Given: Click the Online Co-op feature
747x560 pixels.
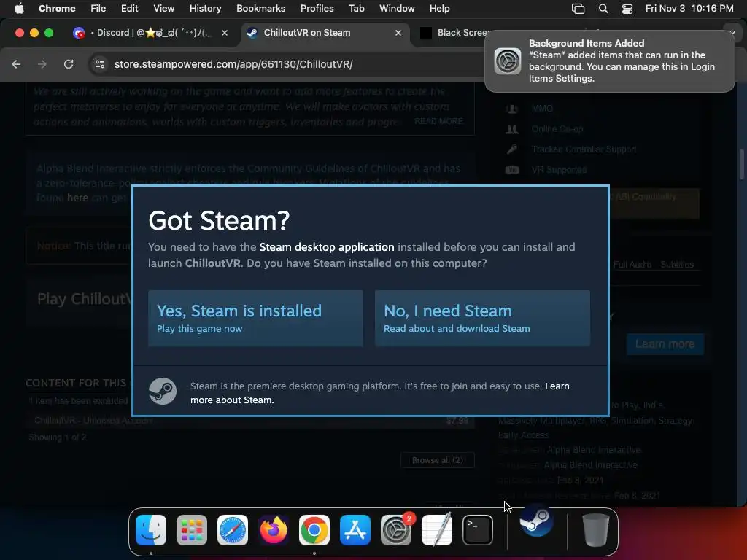Looking at the screenshot, I should click(x=557, y=129).
